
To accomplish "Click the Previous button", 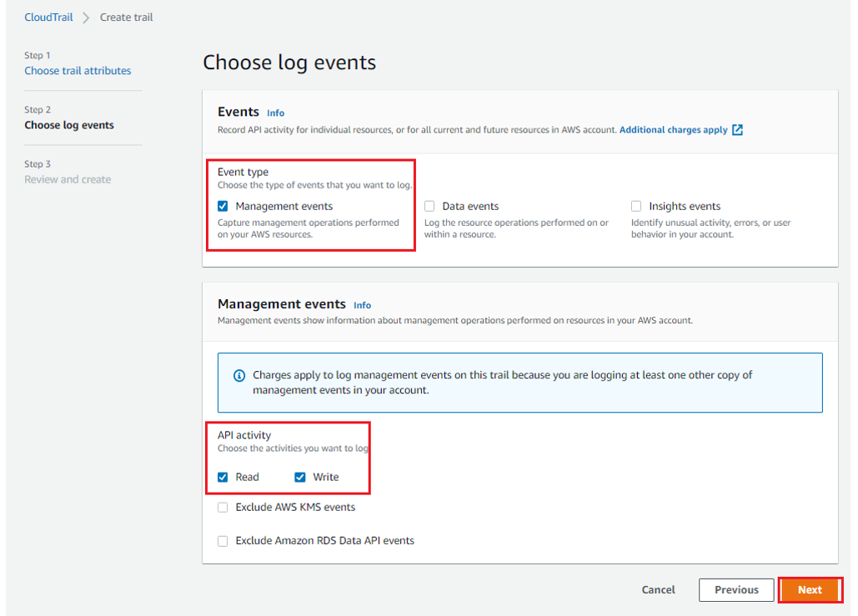I will pyautogui.click(x=736, y=589).
